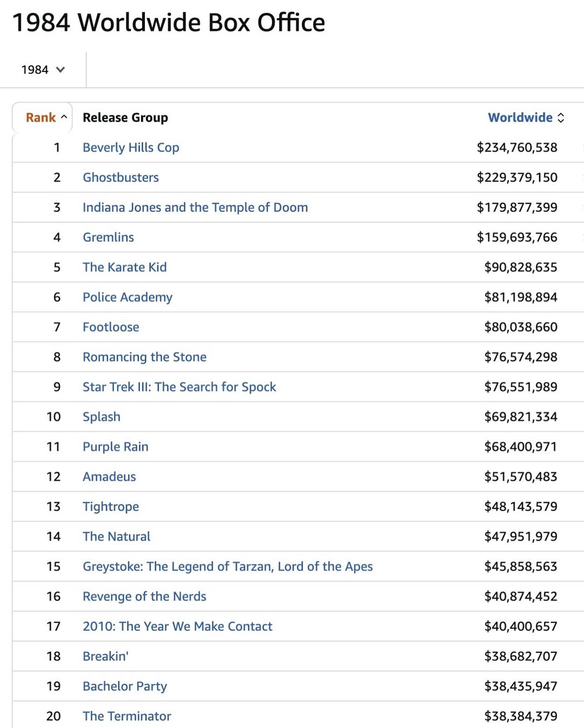Screen dimensions: 584x728
Task: Select the $90,828,635 worldwide gross value
Action: pos(521,267)
